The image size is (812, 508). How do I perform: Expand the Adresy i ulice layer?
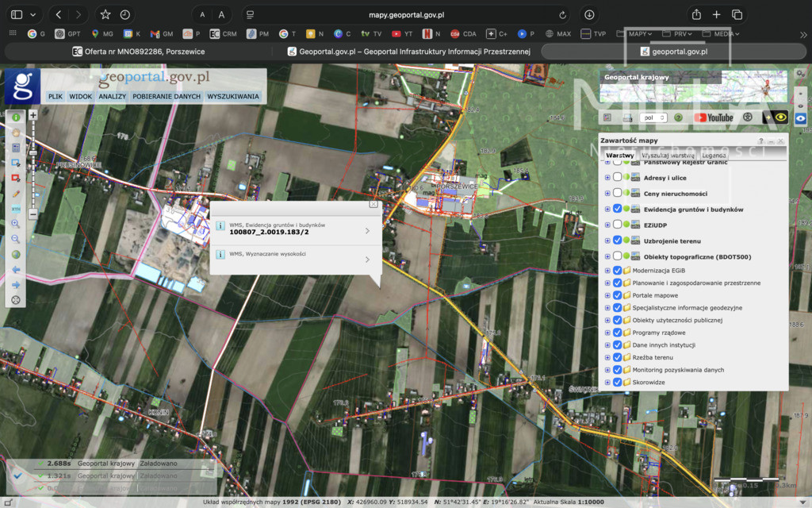(607, 177)
